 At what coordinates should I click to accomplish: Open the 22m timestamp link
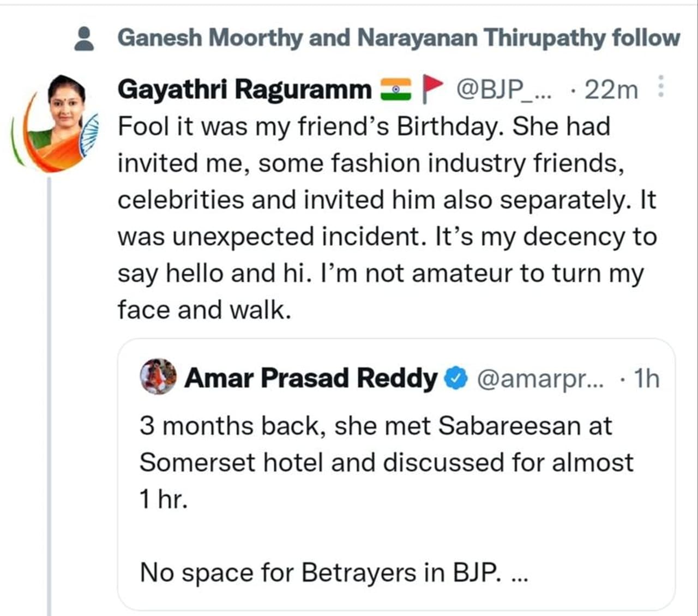point(611,89)
